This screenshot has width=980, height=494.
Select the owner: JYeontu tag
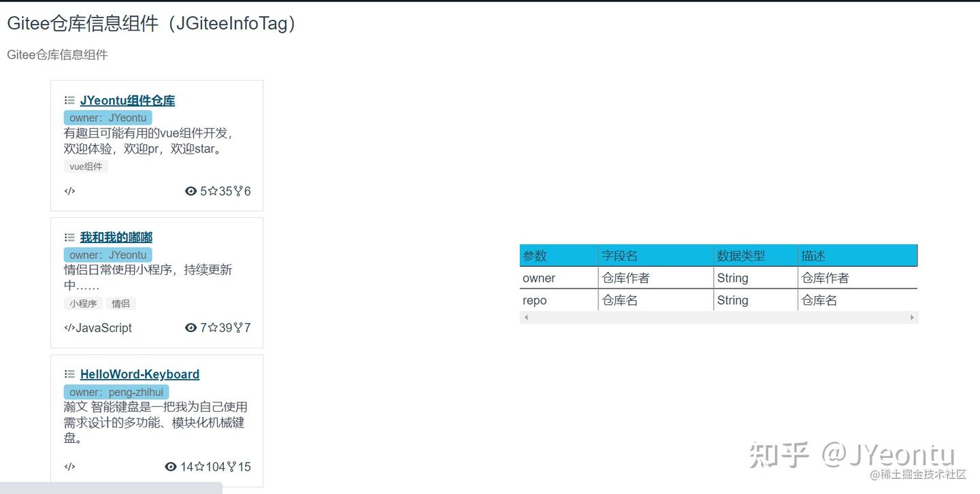(x=107, y=117)
